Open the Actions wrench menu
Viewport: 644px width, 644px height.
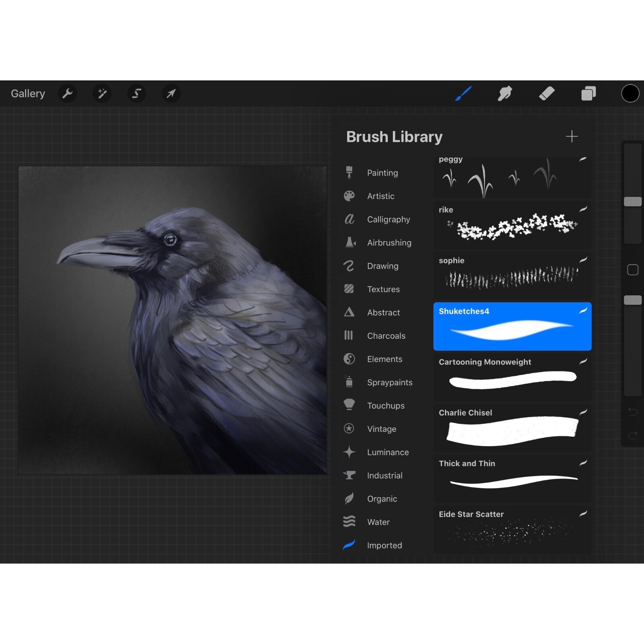(x=68, y=94)
